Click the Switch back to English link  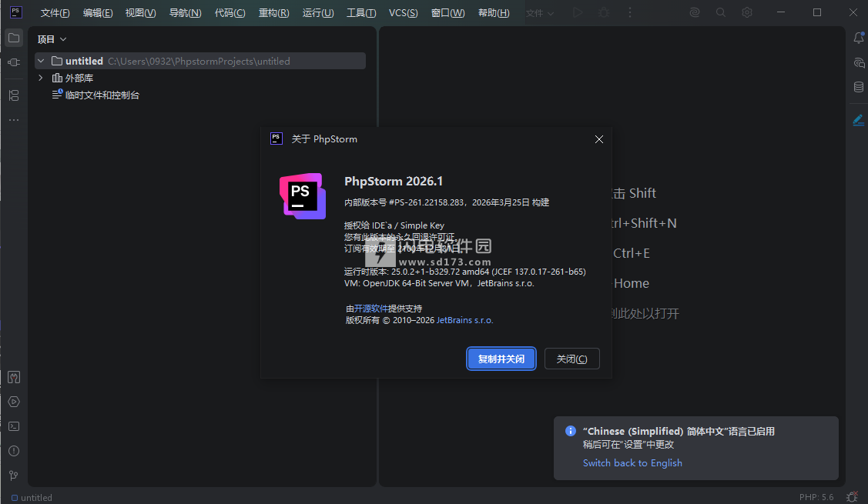[632, 463]
